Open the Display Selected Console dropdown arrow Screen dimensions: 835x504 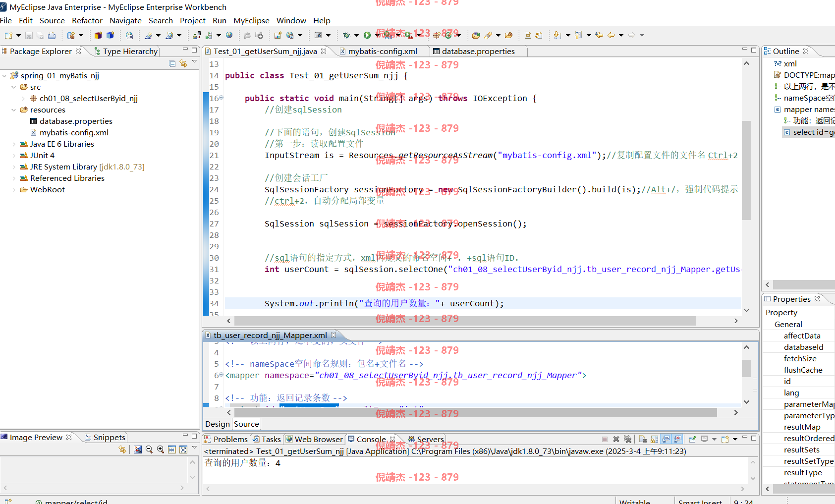714,439
